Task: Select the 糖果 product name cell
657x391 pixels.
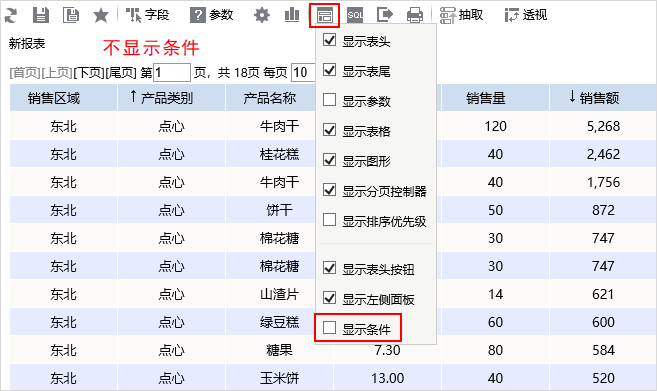Action: [279, 350]
